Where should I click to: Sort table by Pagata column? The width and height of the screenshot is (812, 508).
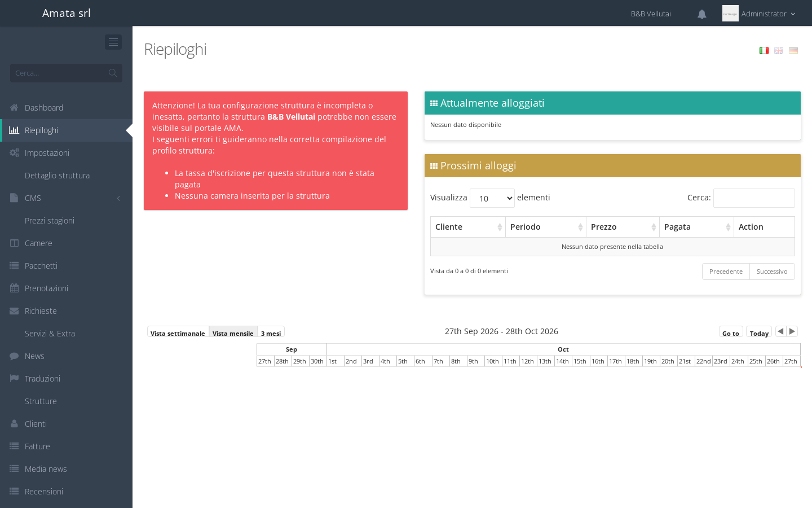[x=697, y=227]
